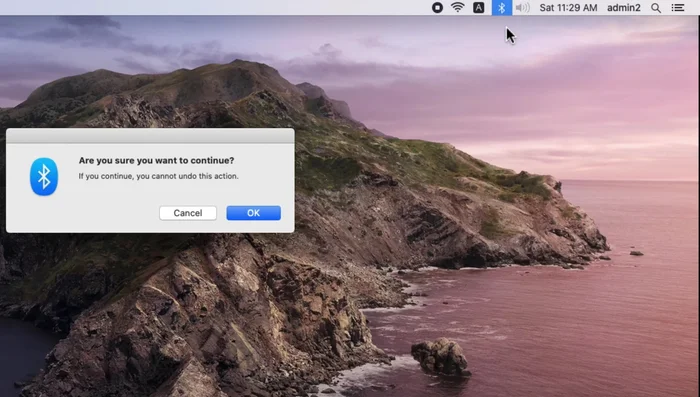Click 'you cannot undo this action' text
Screen dimensions: 700x397
point(188,176)
